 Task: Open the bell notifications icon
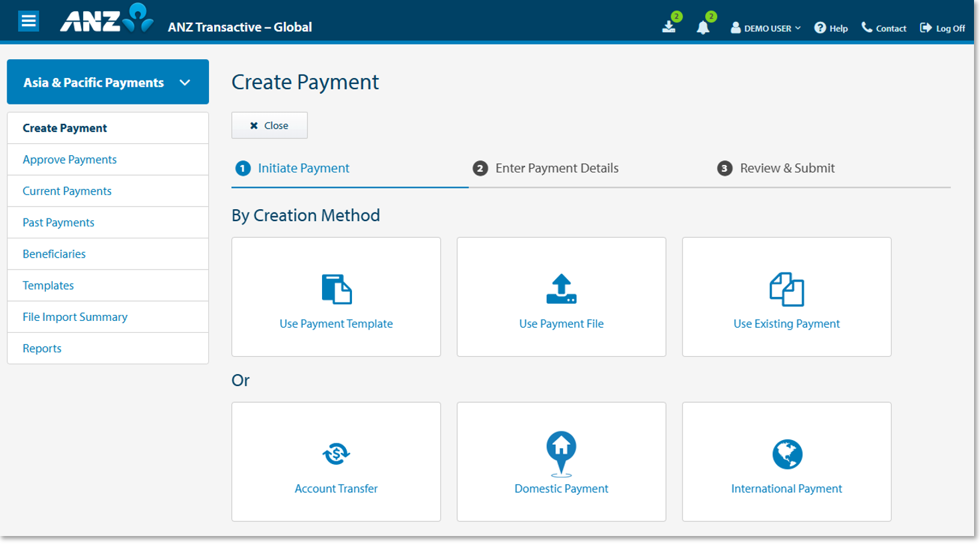coord(703,27)
